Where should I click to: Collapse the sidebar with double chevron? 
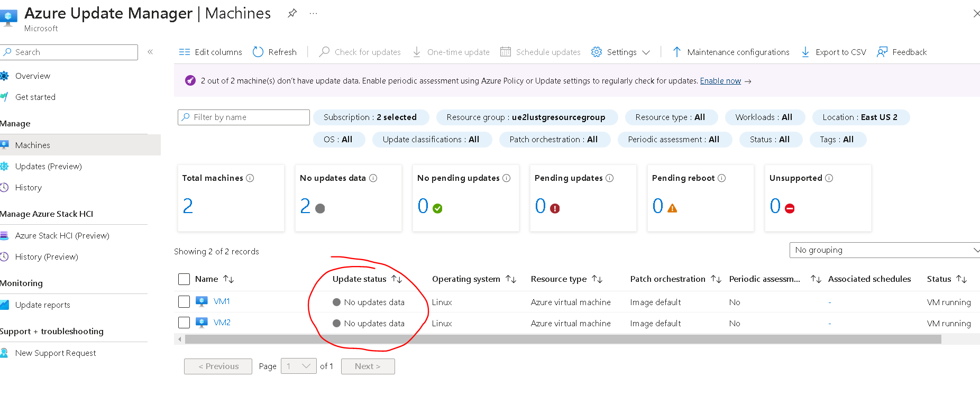pos(150,52)
